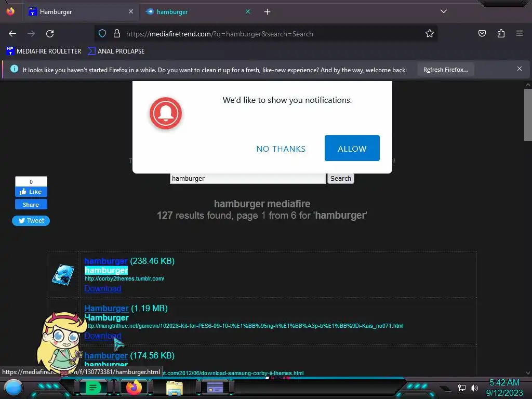Focus the hamburger search input field
532x399 pixels.
(x=248, y=179)
